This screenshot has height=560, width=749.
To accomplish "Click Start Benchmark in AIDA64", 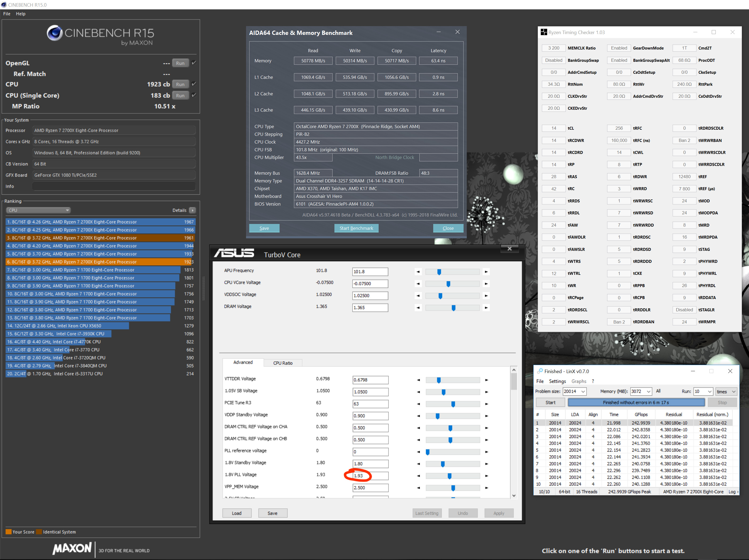I will click(x=356, y=228).
